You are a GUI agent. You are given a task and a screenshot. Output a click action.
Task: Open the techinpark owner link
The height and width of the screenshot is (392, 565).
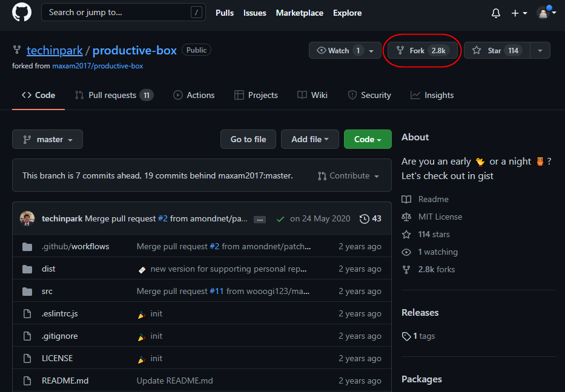point(55,50)
